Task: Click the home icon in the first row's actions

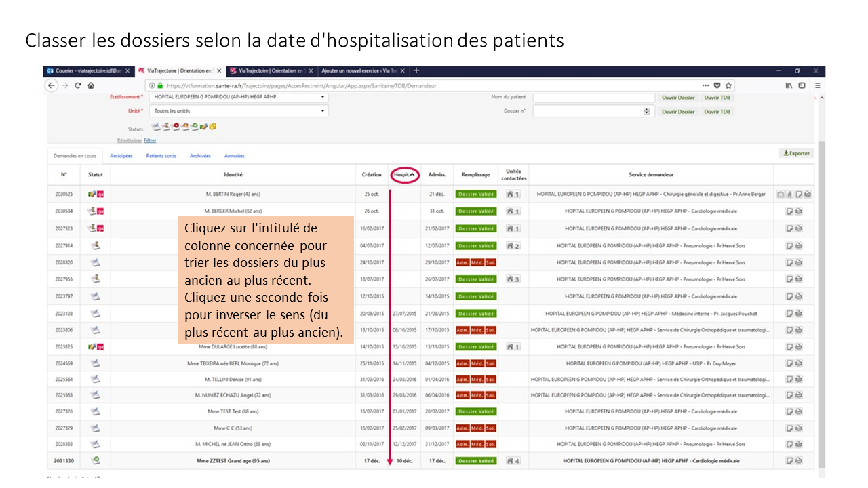Action: tap(780, 195)
